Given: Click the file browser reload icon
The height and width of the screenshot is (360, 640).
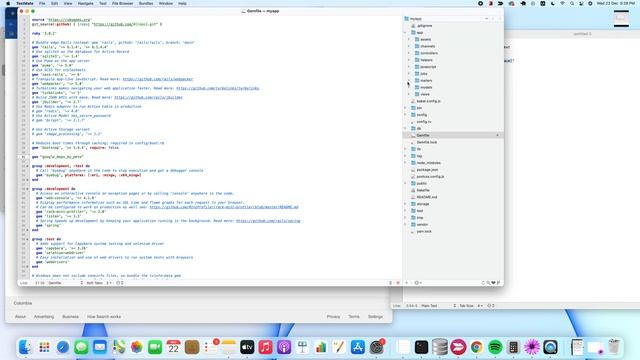Looking at the screenshot, I should pos(483,283).
